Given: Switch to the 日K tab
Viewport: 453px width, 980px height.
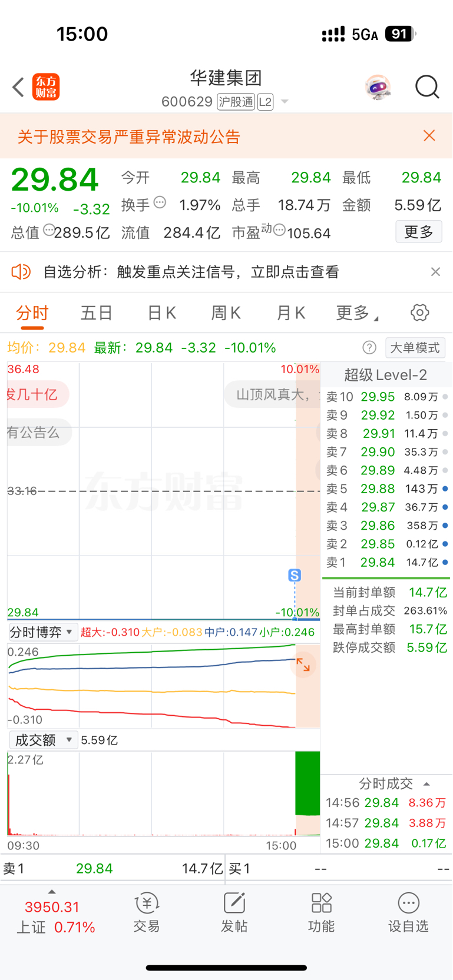Looking at the screenshot, I should pyautogui.click(x=162, y=313).
